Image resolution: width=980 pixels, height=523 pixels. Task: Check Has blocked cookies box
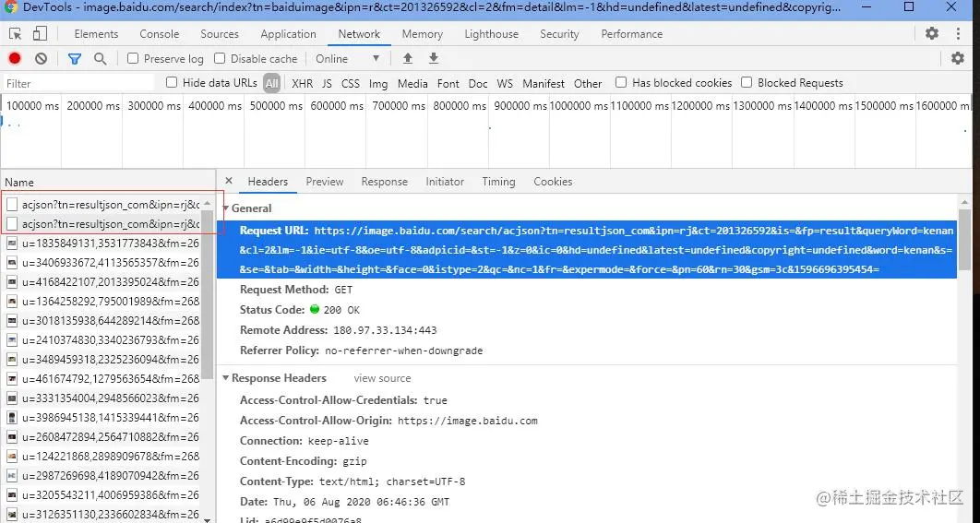pos(621,82)
